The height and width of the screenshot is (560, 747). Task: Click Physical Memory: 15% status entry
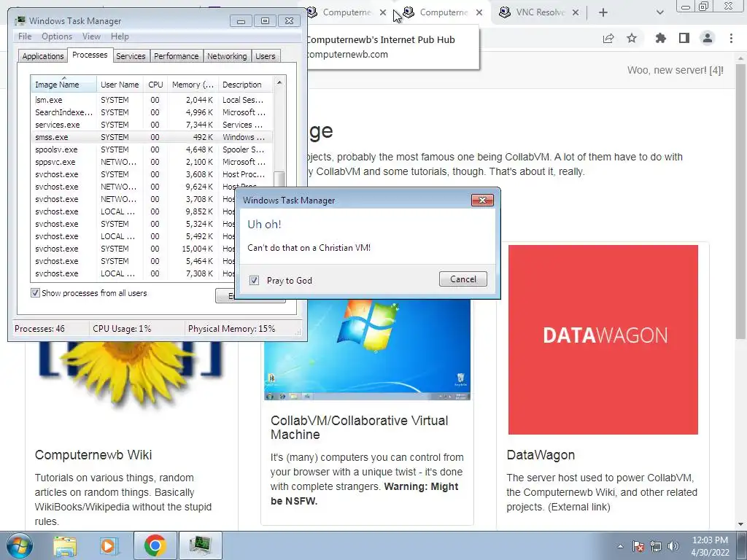pos(231,329)
